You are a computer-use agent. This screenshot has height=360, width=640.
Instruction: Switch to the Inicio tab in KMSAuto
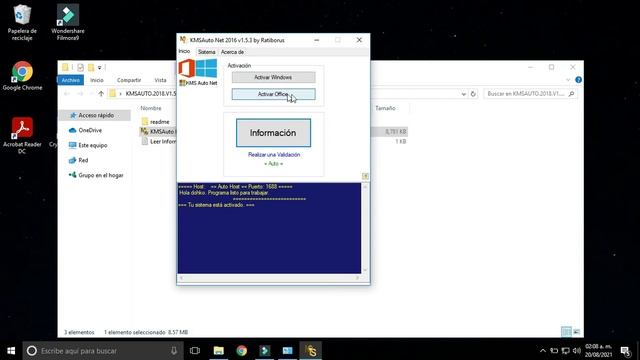[x=184, y=51]
